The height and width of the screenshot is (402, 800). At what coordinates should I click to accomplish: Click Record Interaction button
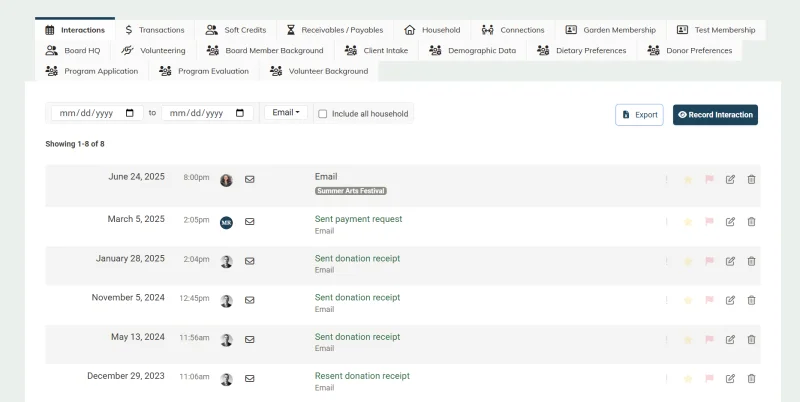click(x=715, y=115)
